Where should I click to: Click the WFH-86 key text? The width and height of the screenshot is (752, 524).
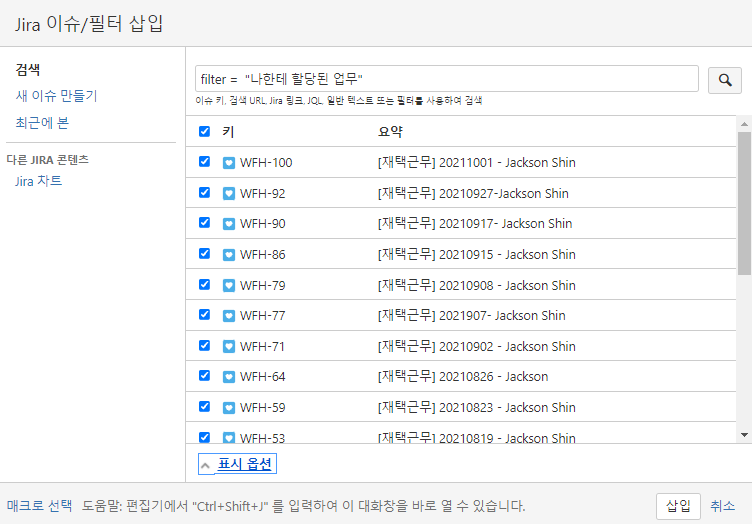[263, 255]
